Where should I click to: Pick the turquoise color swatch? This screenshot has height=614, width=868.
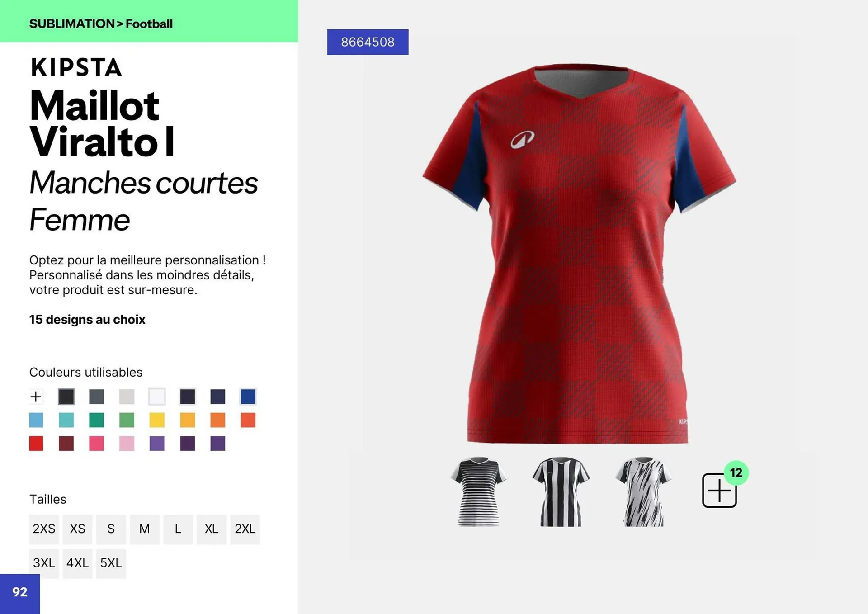pos(66,420)
